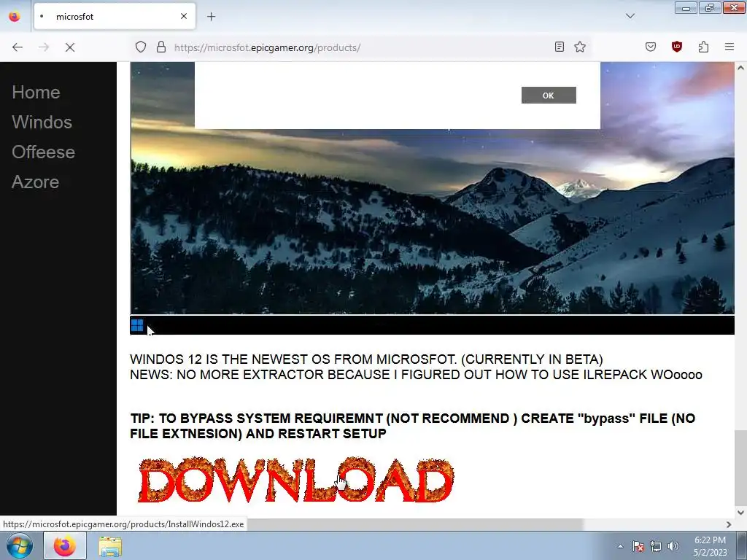Screen dimensions: 747x560
Task: Open network tray icon
Action: click(656, 546)
